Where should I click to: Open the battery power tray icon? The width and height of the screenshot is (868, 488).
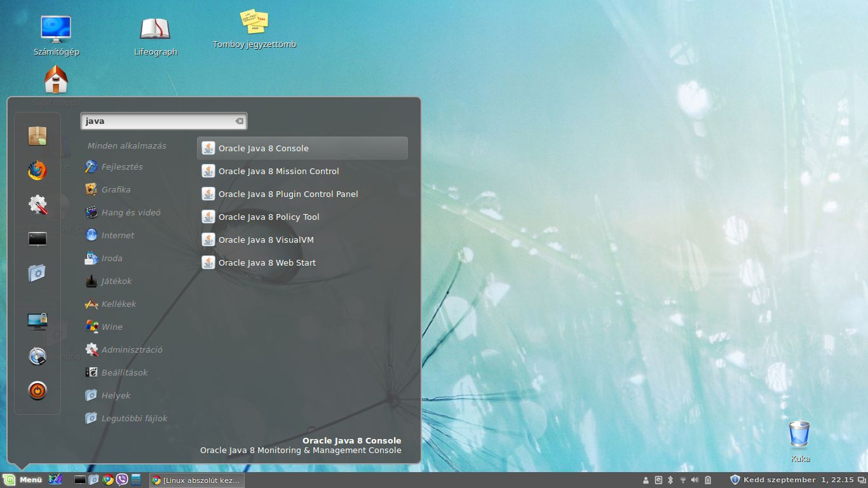[x=708, y=480]
